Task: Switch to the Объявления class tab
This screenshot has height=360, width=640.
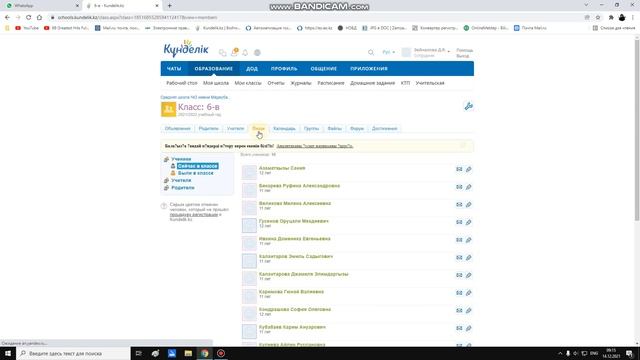Action: pos(178,129)
